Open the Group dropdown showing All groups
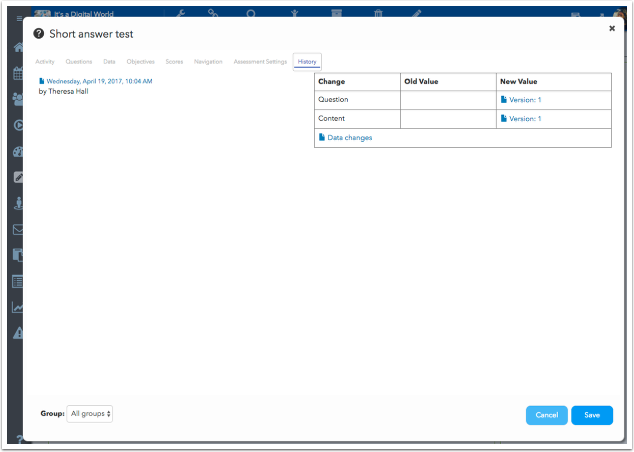The width and height of the screenshot is (634, 452). click(90, 414)
